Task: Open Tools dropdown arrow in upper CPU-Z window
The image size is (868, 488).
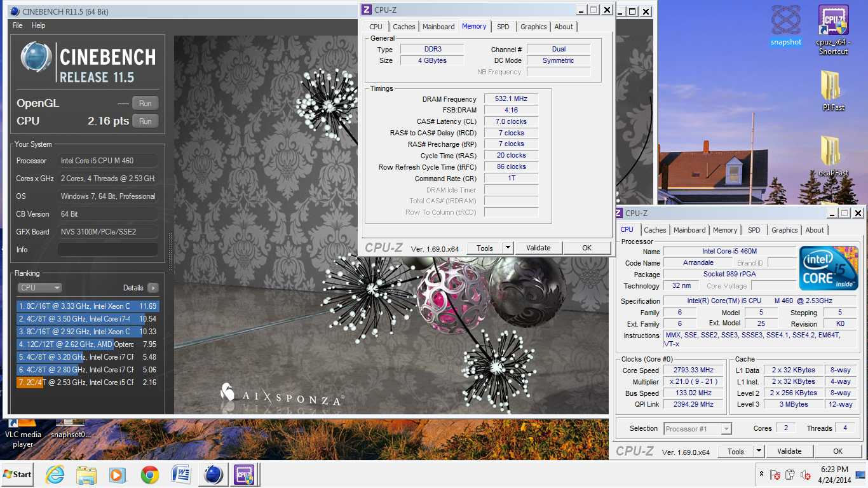Action: tap(508, 248)
